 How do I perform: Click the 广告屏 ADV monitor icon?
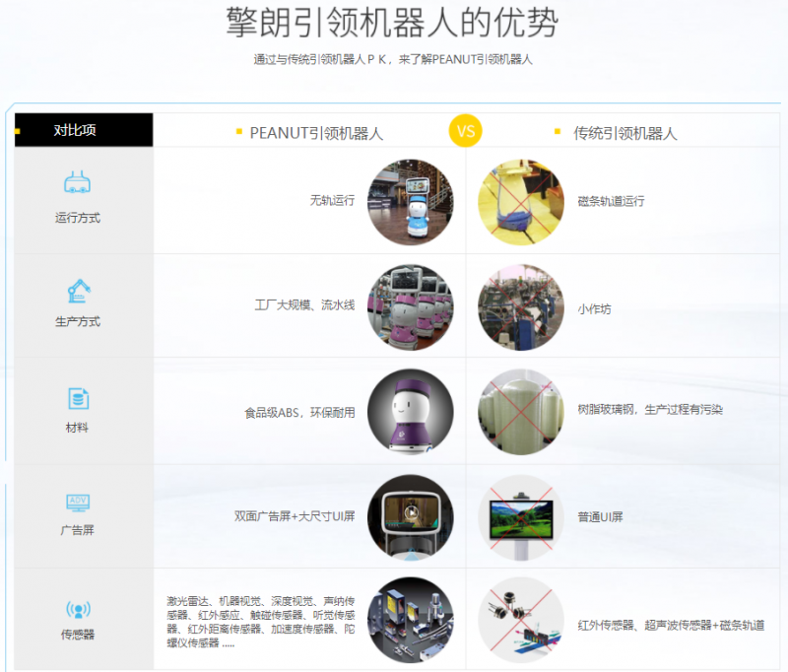coord(78,503)
